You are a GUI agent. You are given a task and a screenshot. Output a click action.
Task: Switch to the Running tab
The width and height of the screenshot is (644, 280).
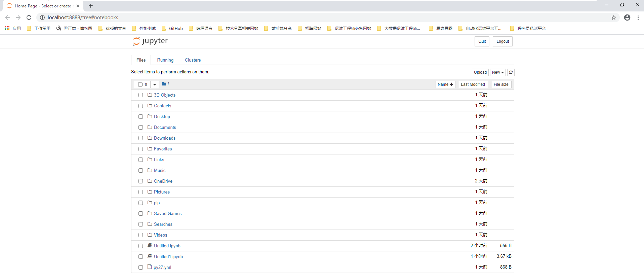165,60
